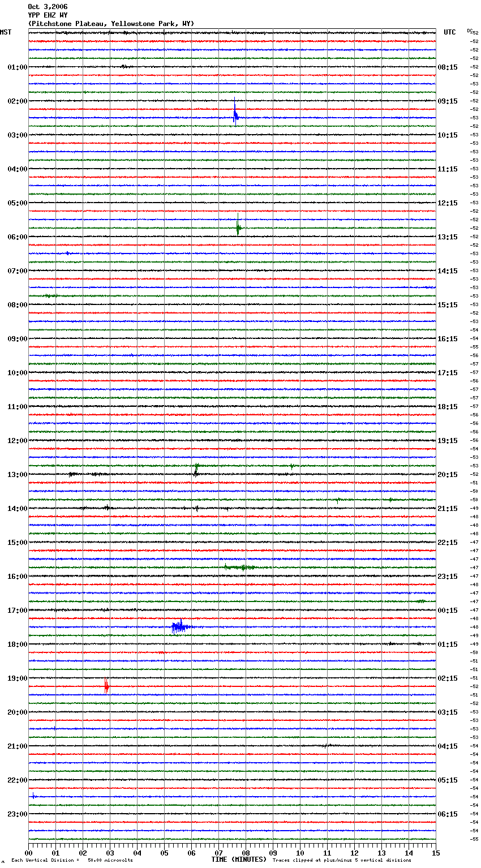
Task: Click the 05 minute axis tick label
Action: coord(164,853)
